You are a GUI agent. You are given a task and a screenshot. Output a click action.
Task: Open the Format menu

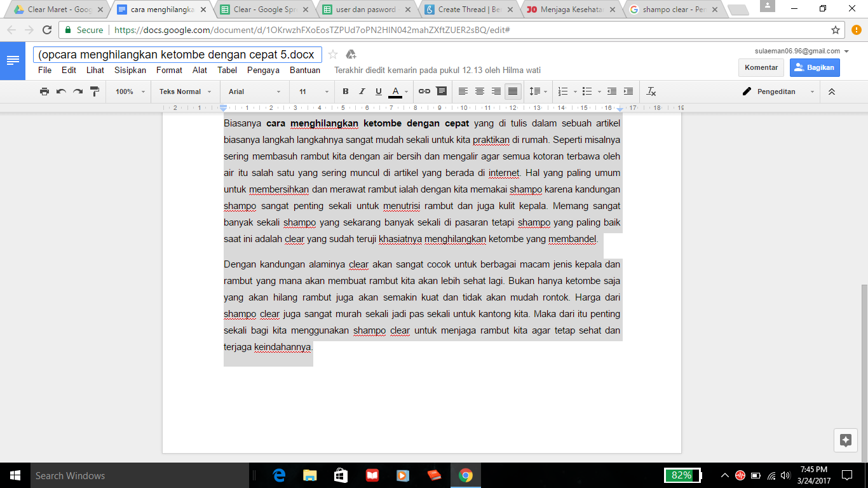click(169, 71)
